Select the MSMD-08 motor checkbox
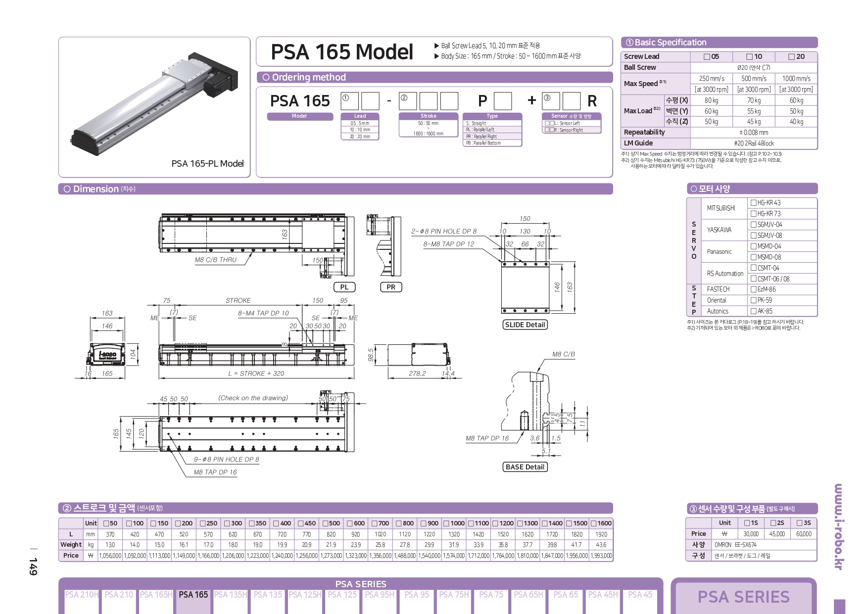The width and height of the screenshot is (868, 614). [x=753, y=257]
